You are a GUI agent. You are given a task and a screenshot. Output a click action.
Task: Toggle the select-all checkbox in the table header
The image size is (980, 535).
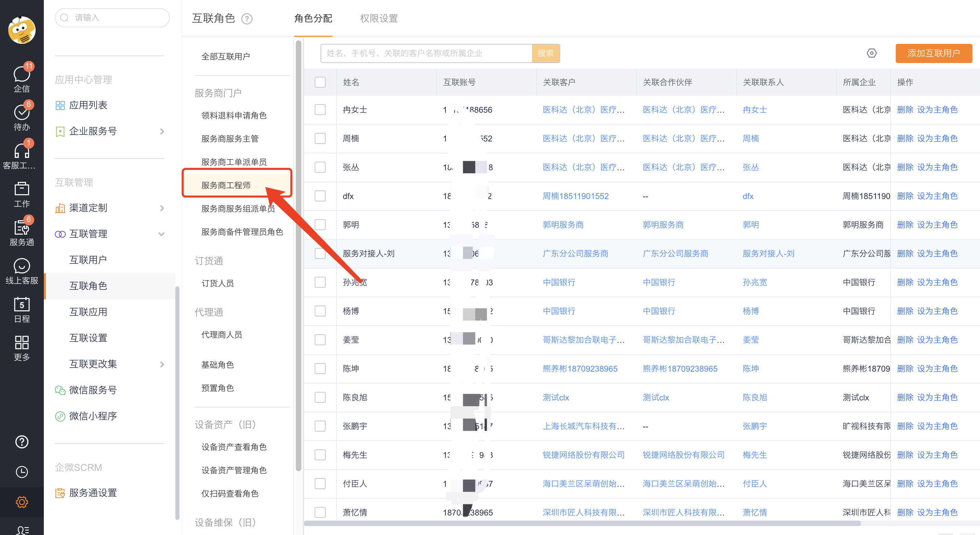tap(320, 82)
